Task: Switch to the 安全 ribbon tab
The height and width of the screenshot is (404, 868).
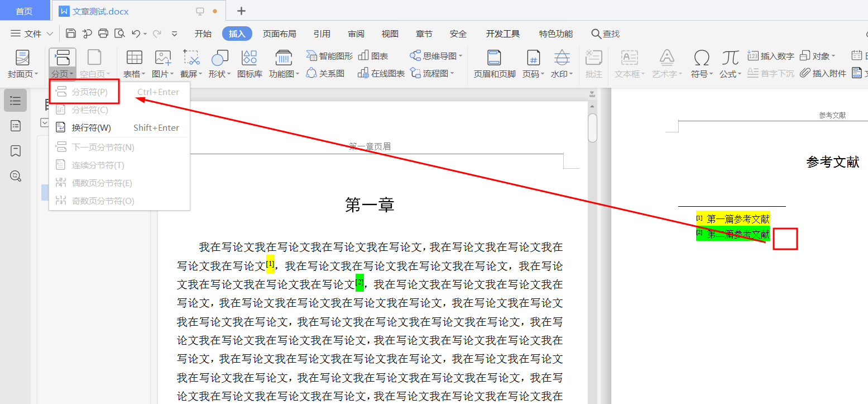Action: tap(458, 34)
